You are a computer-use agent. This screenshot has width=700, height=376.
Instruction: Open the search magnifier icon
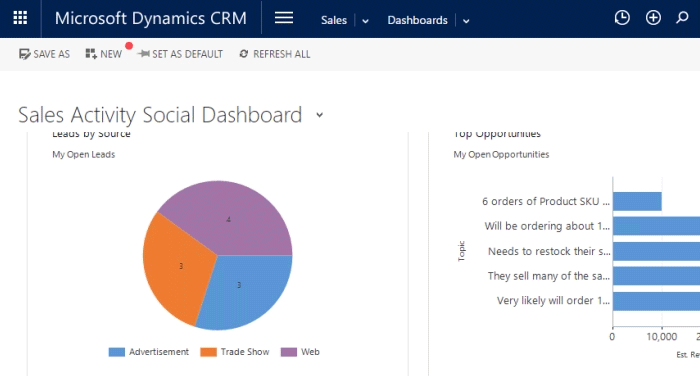682,18
